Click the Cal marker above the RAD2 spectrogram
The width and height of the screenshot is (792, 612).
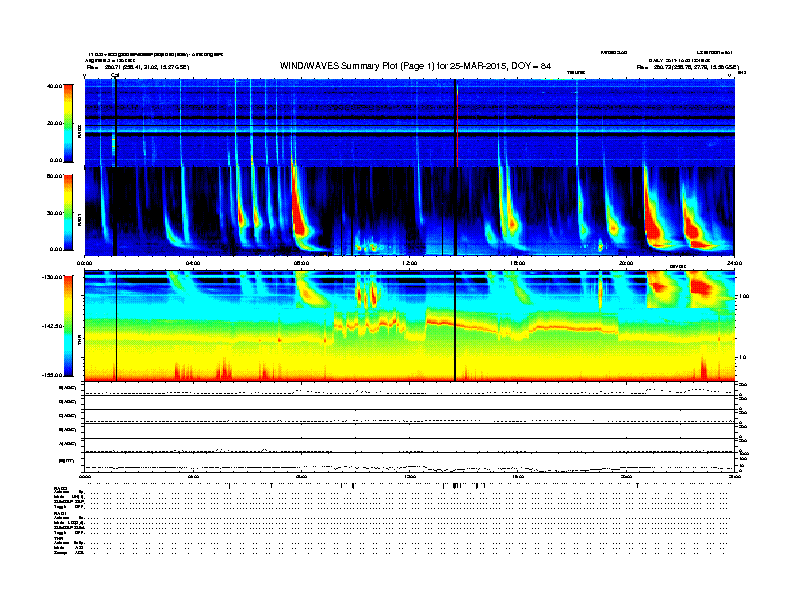pyautogui.click(x=115, y=75)
